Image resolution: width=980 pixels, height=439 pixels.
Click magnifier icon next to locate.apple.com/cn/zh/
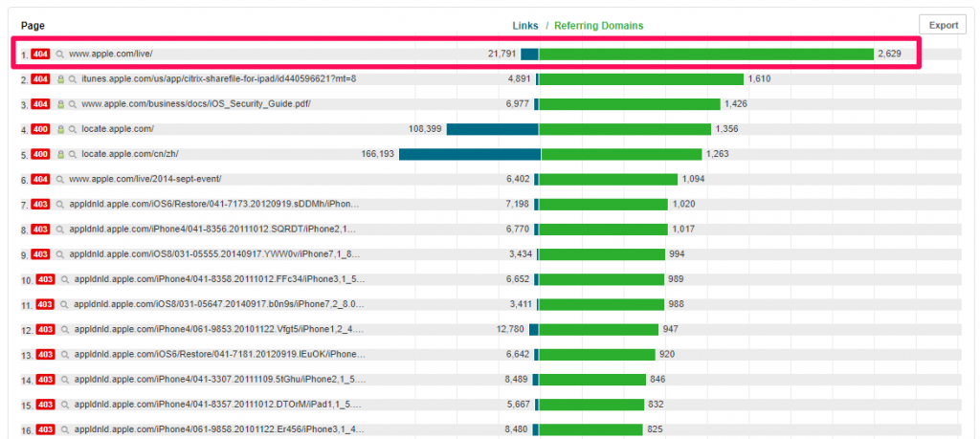click(x=73, y=154)
